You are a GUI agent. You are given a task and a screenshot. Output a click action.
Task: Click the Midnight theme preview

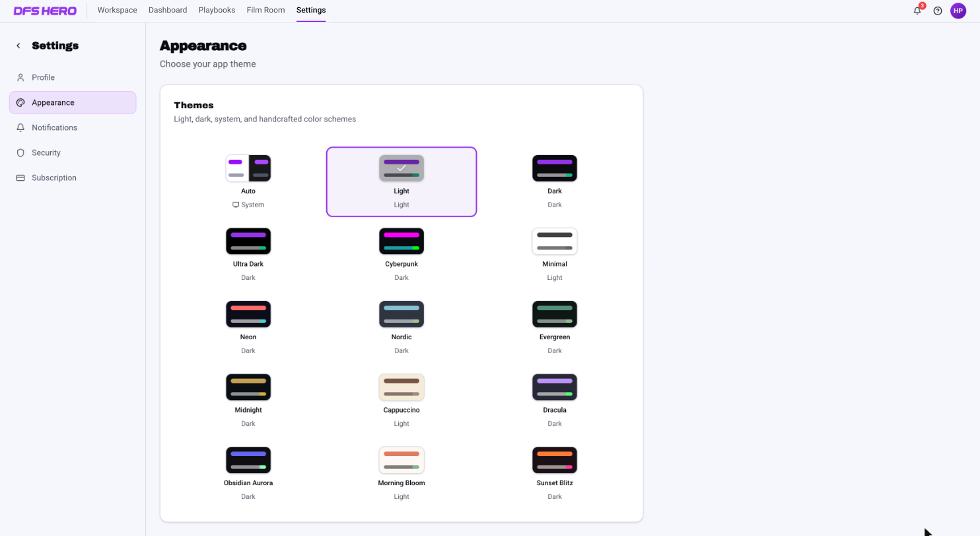248,387
